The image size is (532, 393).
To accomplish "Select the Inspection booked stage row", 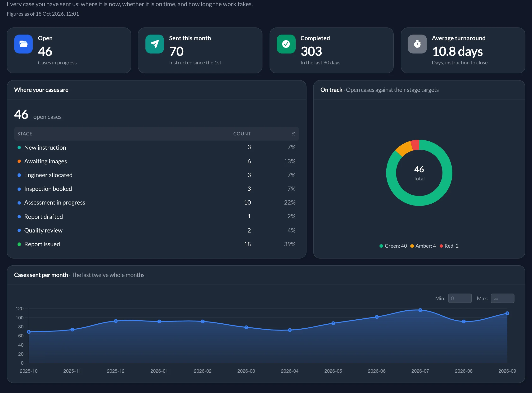I will pyautogui.click(x=156, y=189).
